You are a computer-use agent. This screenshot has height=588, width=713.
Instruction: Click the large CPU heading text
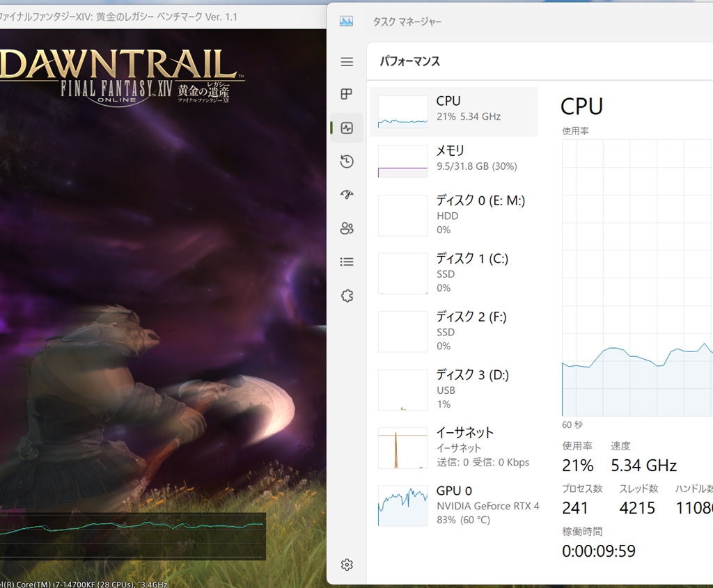click(581, 106)
